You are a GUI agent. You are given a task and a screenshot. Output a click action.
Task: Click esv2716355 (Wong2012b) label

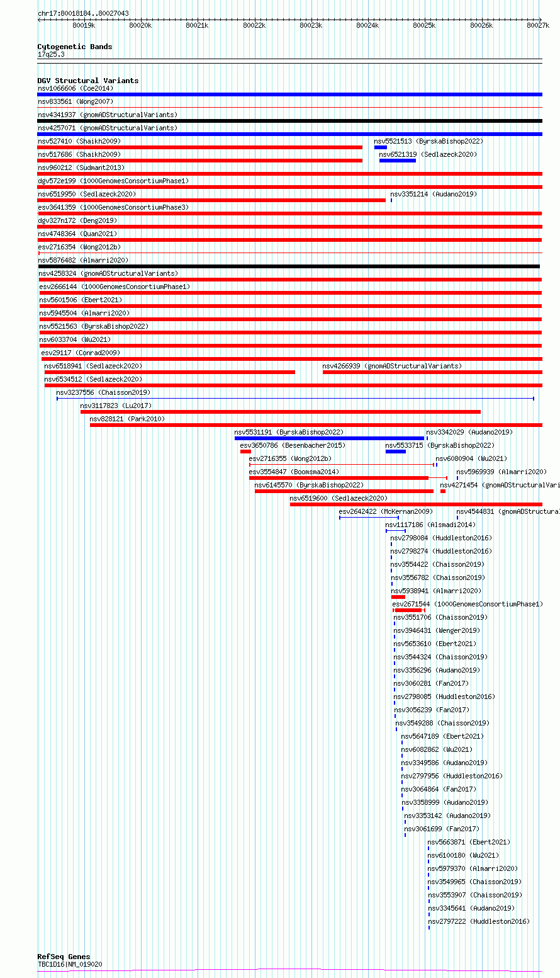point(291,458)
